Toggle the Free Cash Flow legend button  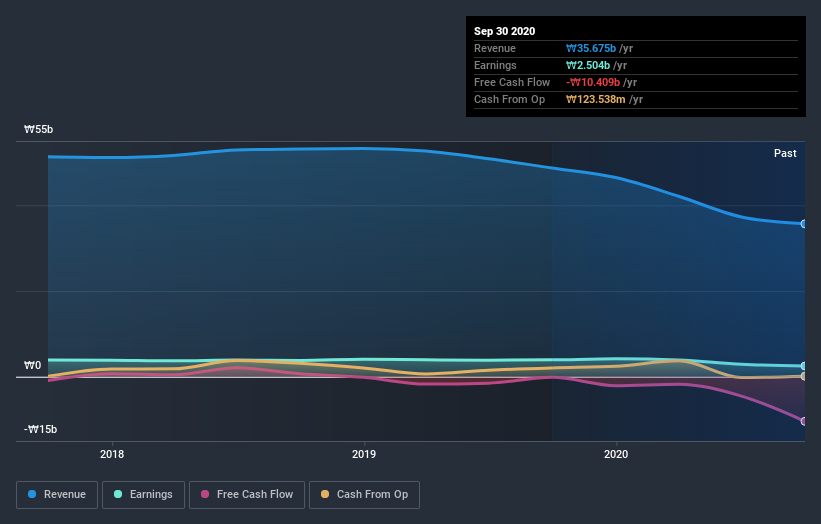[x=247, y=495]
